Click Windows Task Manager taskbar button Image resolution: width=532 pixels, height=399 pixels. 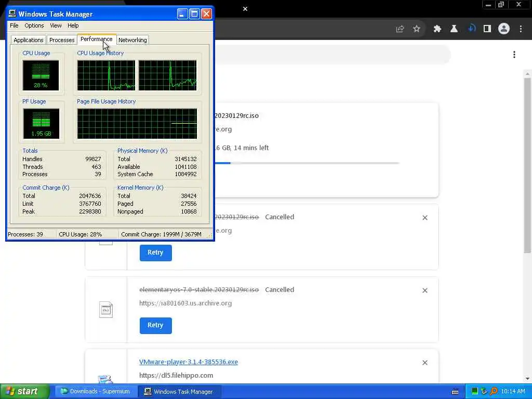tap(179, 392)
